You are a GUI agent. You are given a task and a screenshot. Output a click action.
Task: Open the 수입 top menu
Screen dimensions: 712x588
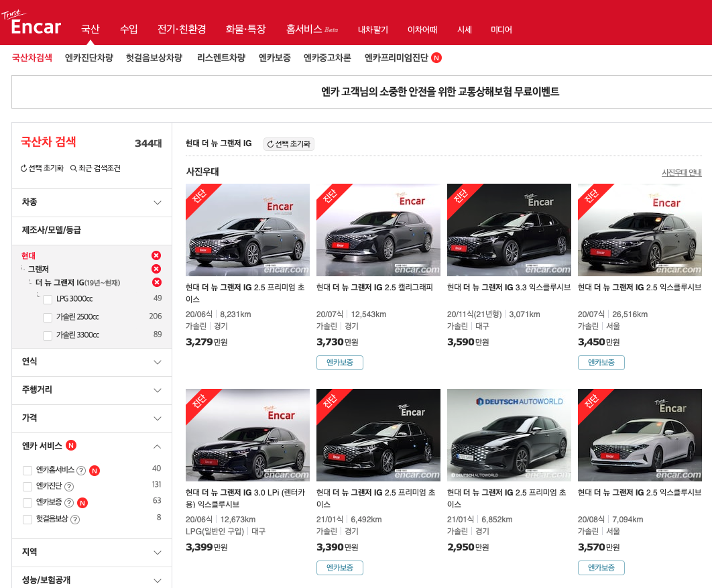[x=129, y=29]
